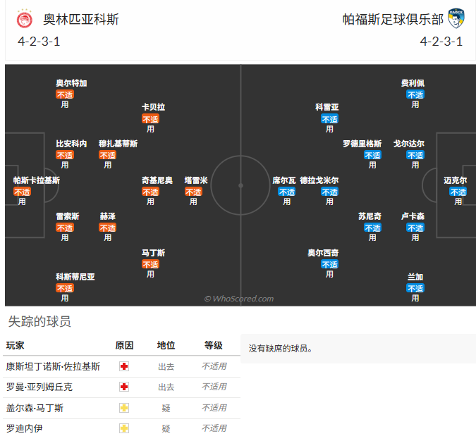Click yellow doubtful icon for 盖尔森·马丁斯
Viewport: 476px width, 448px height.
(124, 407)
